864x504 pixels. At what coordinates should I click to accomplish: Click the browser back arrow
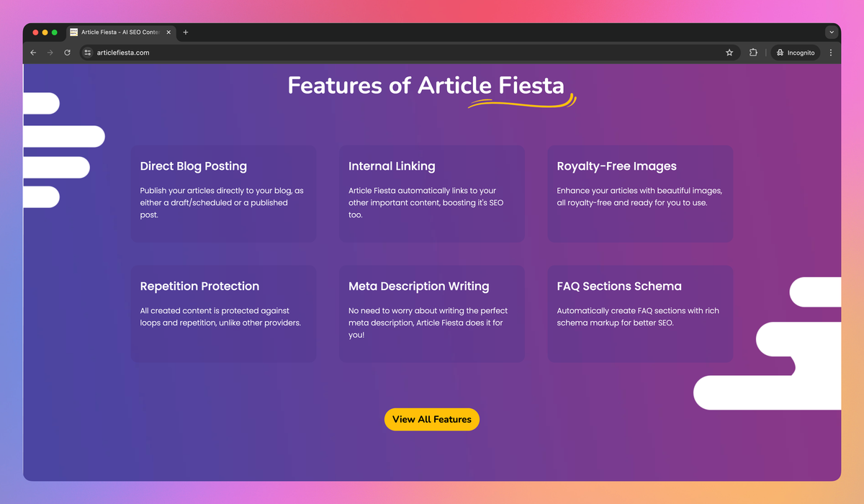pos(33,53)
